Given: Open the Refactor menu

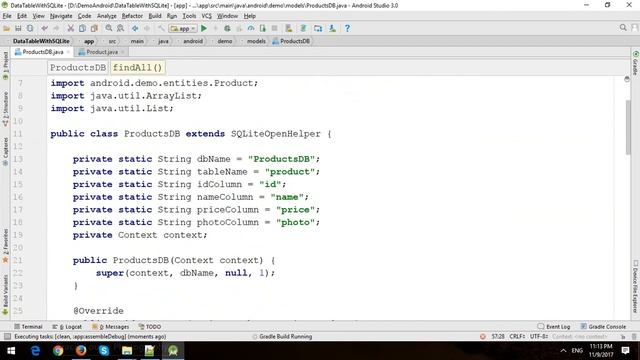Looking at the screenshot, I should 132,16.
